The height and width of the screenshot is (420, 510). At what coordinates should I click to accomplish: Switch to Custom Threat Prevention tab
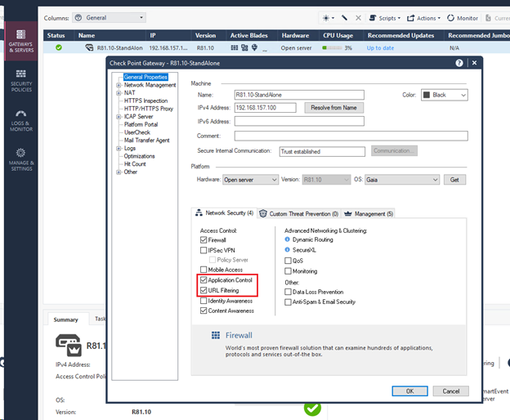[x=298, y=213]
